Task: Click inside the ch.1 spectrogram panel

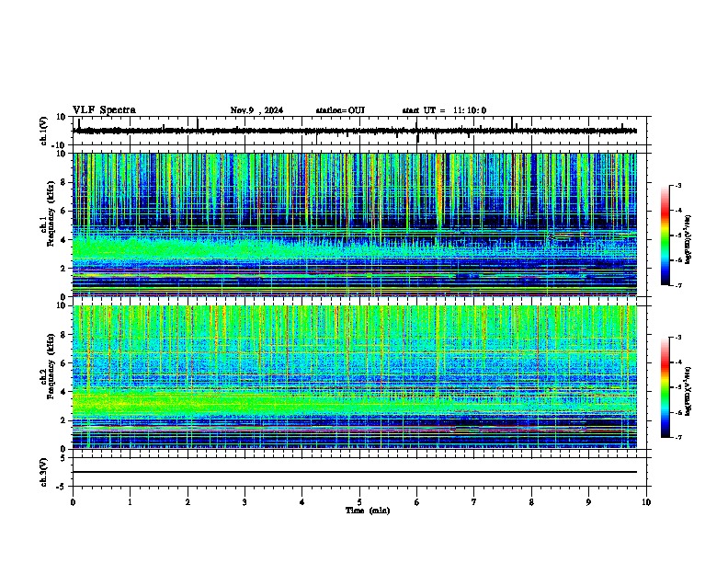Action: click(355, 224)
